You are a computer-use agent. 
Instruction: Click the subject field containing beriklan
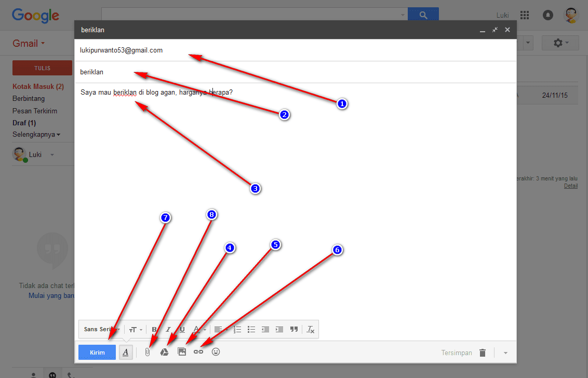tap(260, 72)
